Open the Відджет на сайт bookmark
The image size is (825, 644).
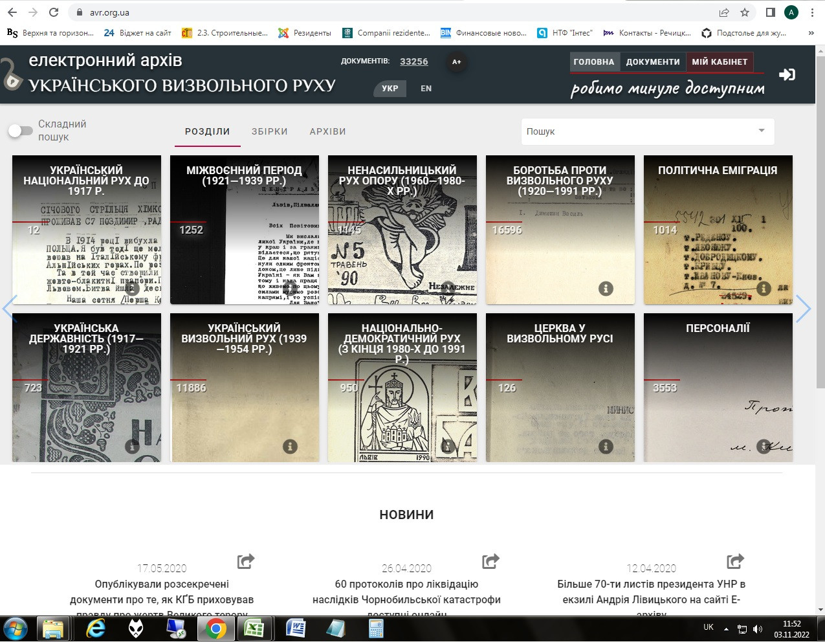138,33
